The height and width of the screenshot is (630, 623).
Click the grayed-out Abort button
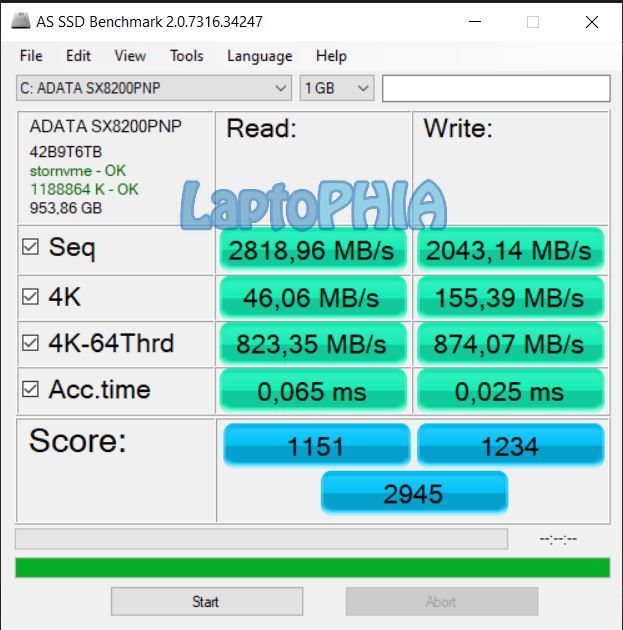pos(442,601)
